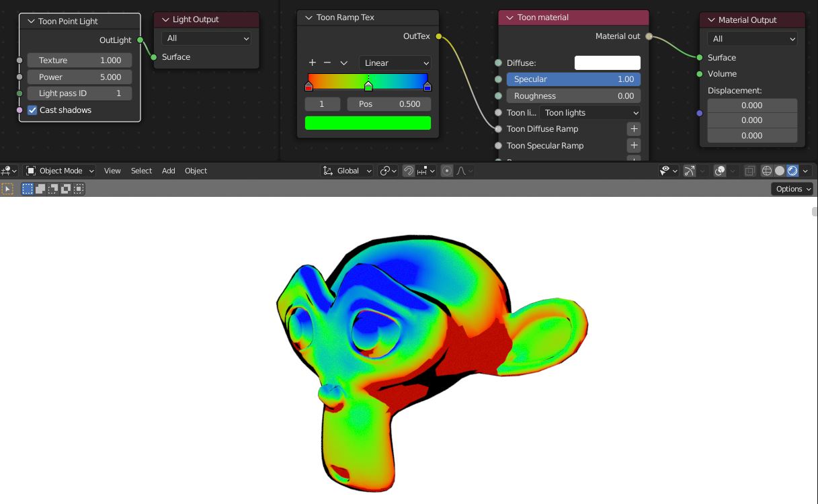
Task: Select the blue color ramp stop
Action: (x=427, y=86)
